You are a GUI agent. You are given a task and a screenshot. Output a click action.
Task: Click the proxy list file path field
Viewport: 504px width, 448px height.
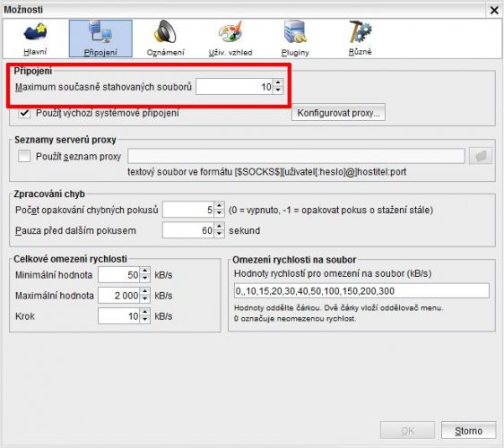296,156
